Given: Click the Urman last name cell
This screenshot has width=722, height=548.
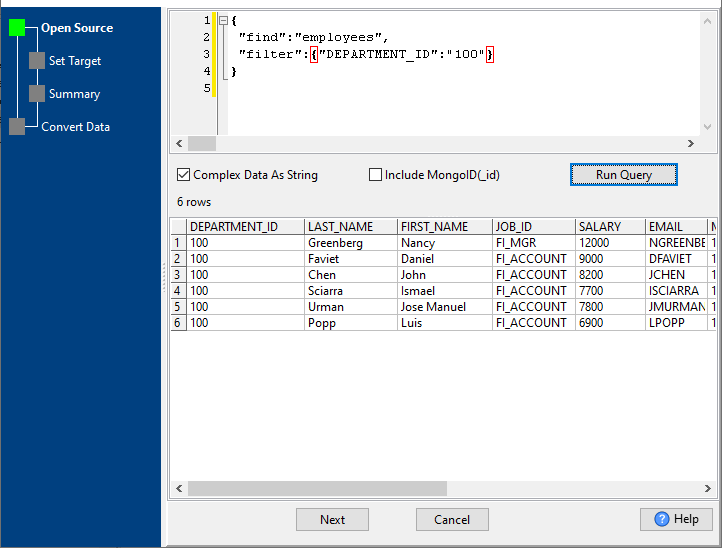Looking at the screenshot, I should 350,307.
